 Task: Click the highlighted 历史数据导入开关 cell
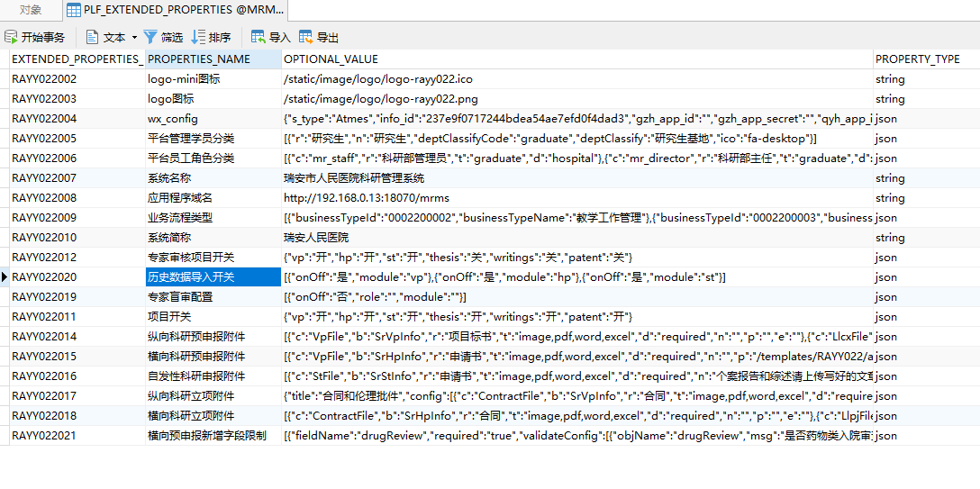click(213, 277)
